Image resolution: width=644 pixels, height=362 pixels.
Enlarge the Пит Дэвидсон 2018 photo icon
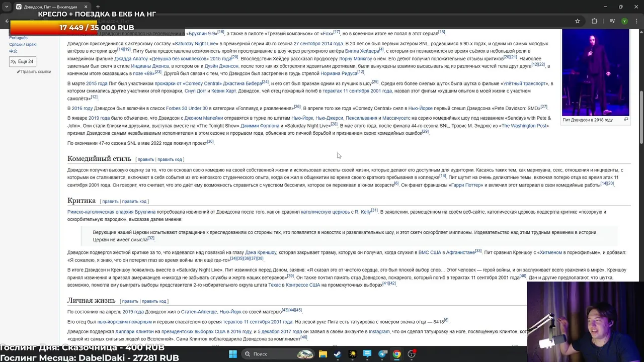point(626,120)
